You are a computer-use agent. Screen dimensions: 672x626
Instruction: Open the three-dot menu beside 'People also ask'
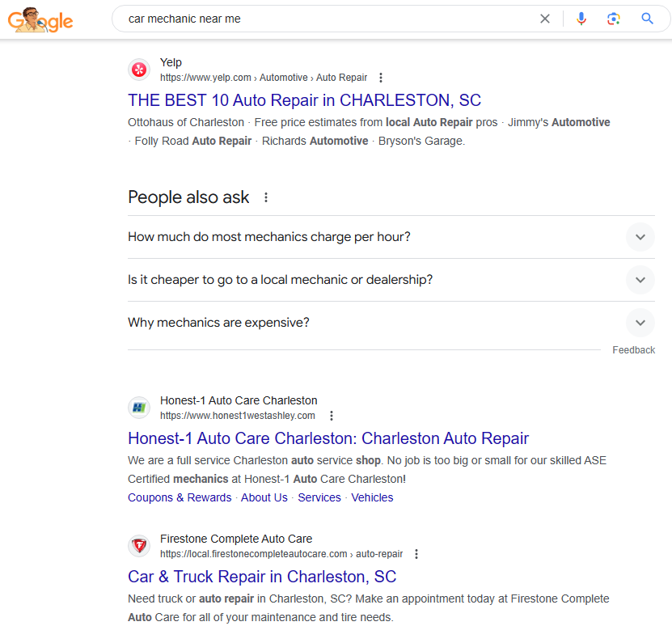click(265, 197)
